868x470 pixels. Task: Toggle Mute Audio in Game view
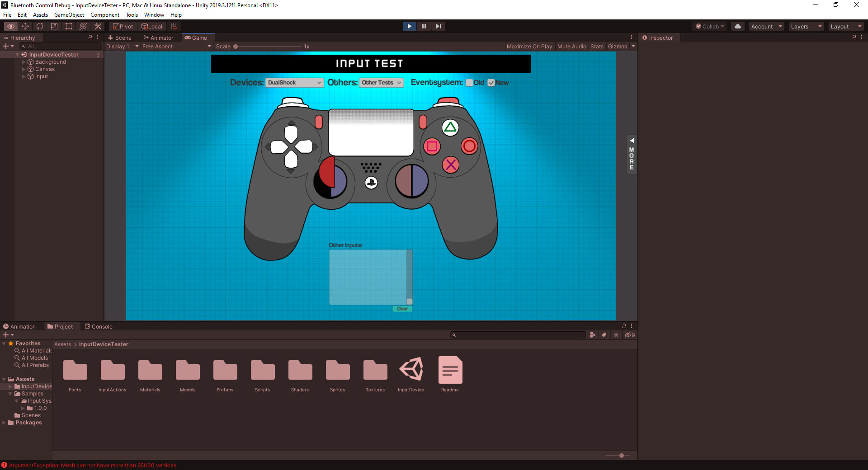pyautogui.click(x=571, y=47)
